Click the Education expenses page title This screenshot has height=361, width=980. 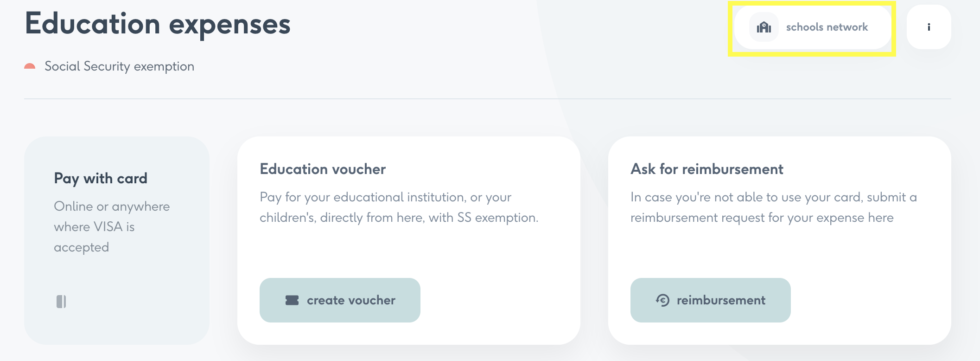click(x=158, y=24)
